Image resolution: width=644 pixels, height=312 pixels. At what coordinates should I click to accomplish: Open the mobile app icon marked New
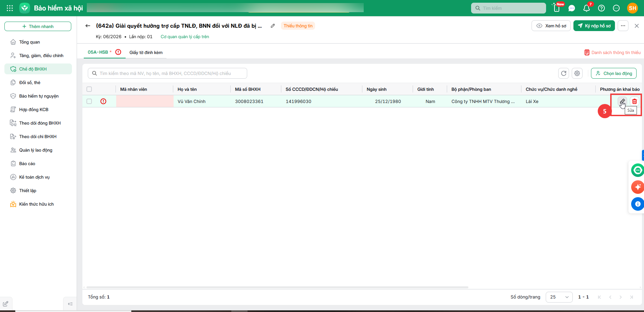pyautogui.click(x=557, y=8)
